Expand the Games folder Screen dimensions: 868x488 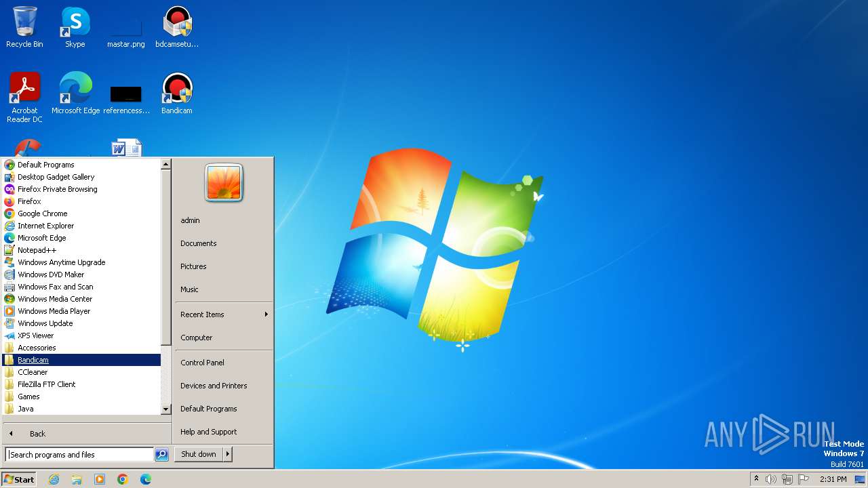[81, 396]
